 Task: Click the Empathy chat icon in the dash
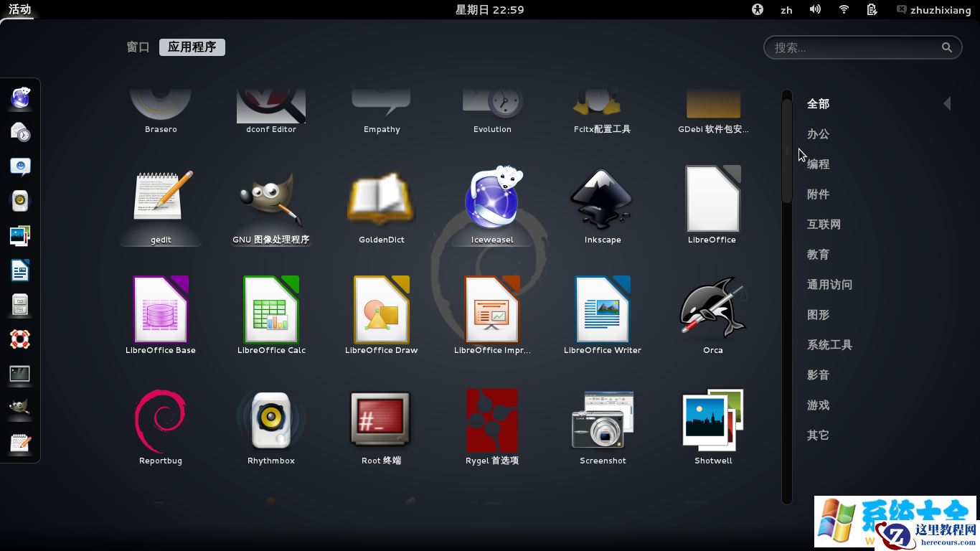(20, 166)
